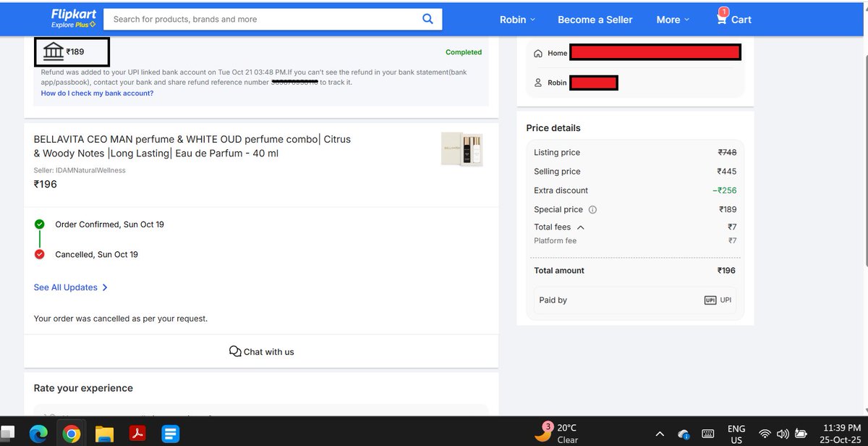Click 'How do I check my bank account?'
The width and height of the screenshot is (868, 446).
[97, 93]
